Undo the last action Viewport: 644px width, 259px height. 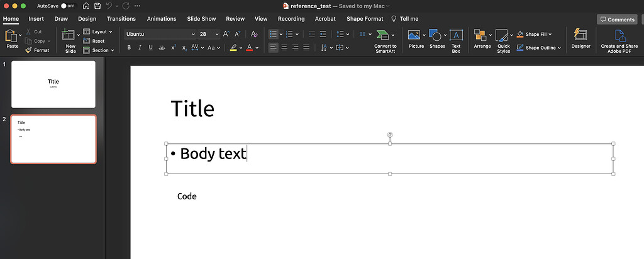109,6
